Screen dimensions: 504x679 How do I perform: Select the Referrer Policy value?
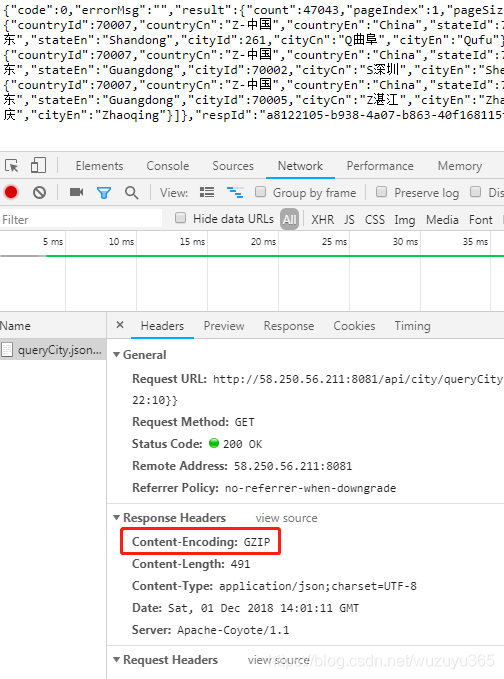(310, 488)
